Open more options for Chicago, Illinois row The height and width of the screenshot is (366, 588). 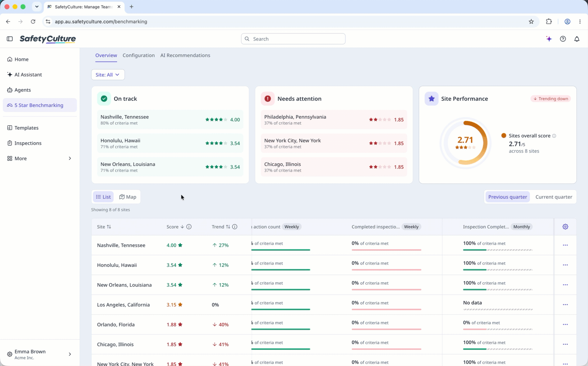pyautogui.click(x=565, y=344)
